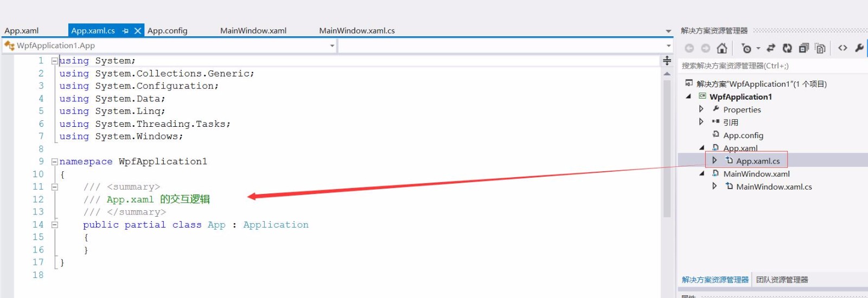Click the editor vertical scrollbar thumb
The image size is (868, 298).
point(667,148)
